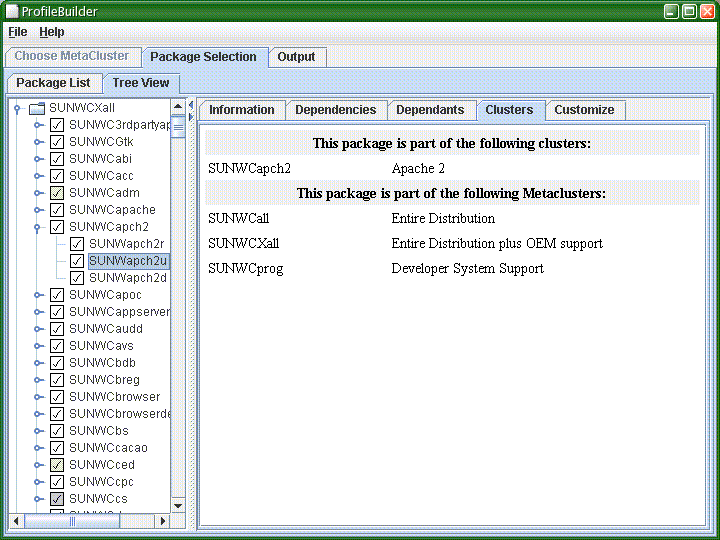
Task: Expand the SUNWCaudd tree node
Action: coord(39,329)
